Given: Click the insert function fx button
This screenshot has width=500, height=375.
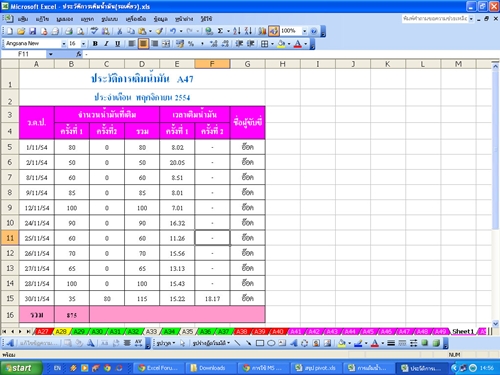Looking at the screenshot, I should (79, 54).
